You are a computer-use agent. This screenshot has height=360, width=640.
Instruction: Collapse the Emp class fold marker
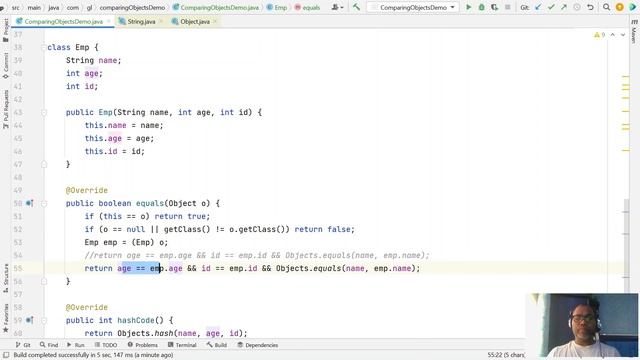(x=44, y=47)
